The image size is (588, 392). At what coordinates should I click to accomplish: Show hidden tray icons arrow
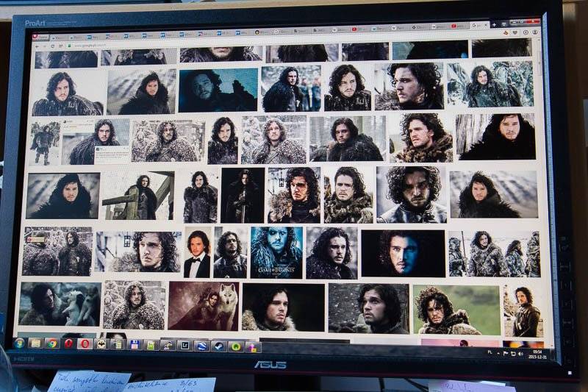coord(498,353)
